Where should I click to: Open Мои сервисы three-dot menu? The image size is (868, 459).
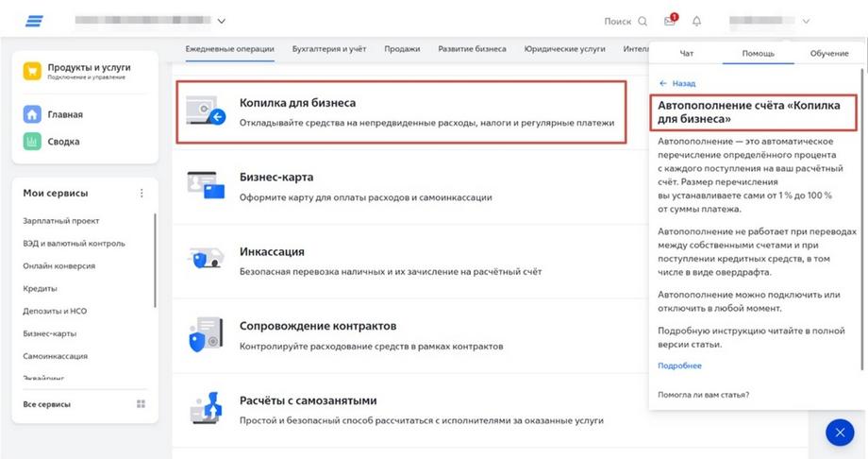click(142, 193)
